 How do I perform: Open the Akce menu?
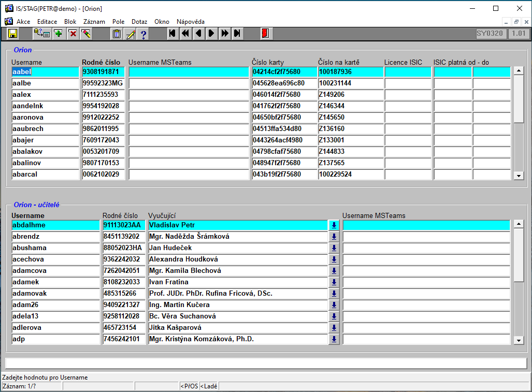coord(23,22)
